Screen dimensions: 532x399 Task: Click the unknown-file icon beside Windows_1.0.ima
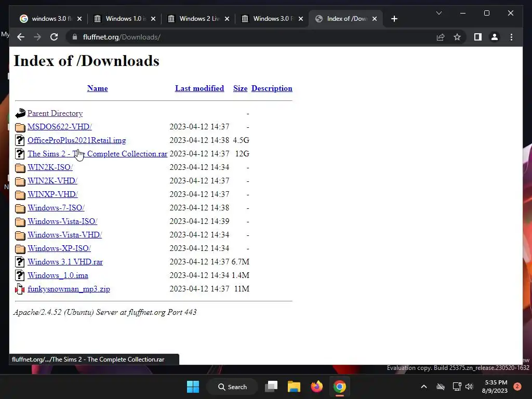(x=20, y=275)
